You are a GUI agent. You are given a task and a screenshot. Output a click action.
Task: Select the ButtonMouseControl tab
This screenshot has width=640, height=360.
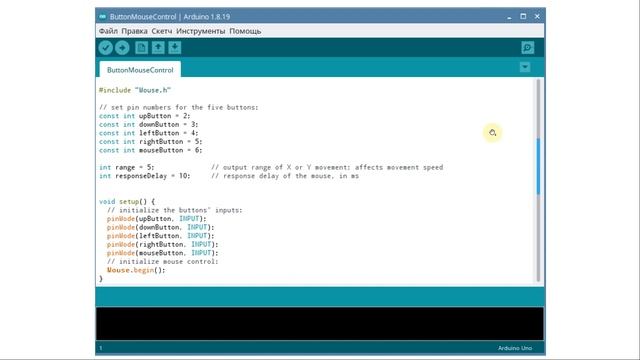pyautogui.click(x=140, y=70)
